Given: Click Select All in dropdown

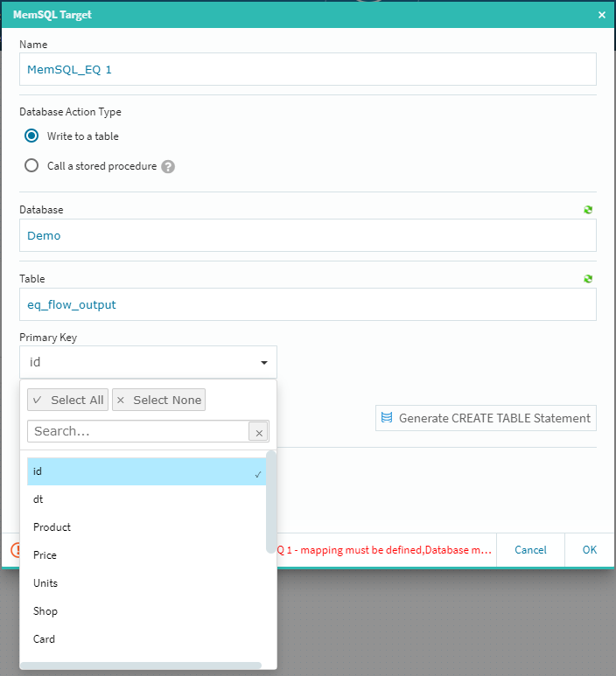Looking at the screenshot, I should click(x=67, y=400).
